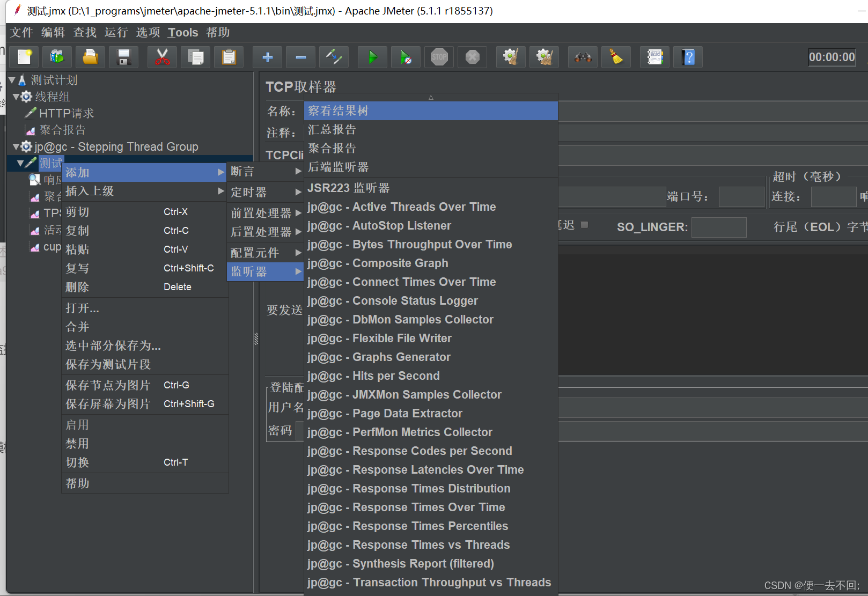The height and width of the screenshot is (596, 868).
Task: Choose 剪切 from context menu
Action: coord(144,212)
